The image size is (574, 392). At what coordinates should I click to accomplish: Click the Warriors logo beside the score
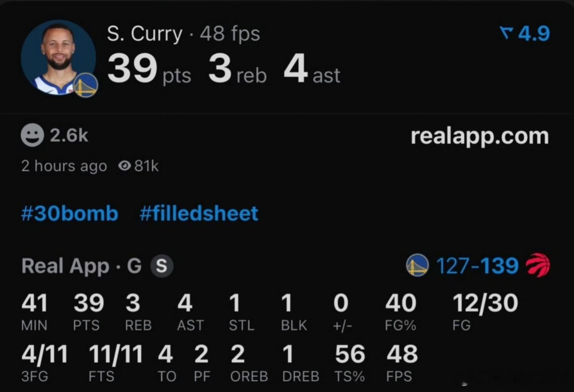pos(417,266)
